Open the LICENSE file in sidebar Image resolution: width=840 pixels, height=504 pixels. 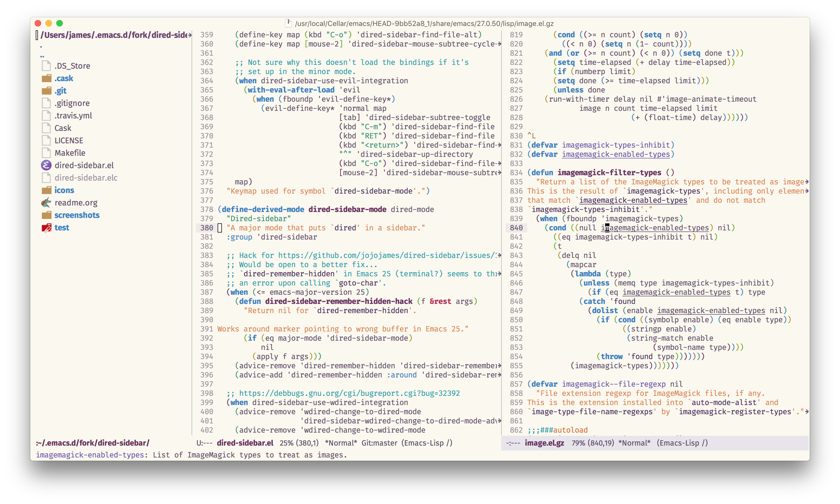point(69,141)
